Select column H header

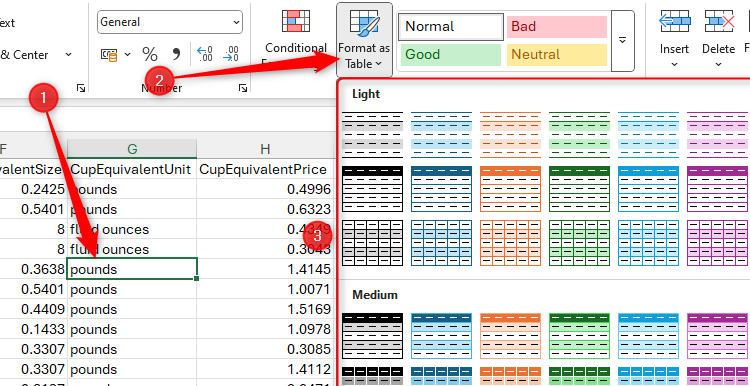coord(265,149)
